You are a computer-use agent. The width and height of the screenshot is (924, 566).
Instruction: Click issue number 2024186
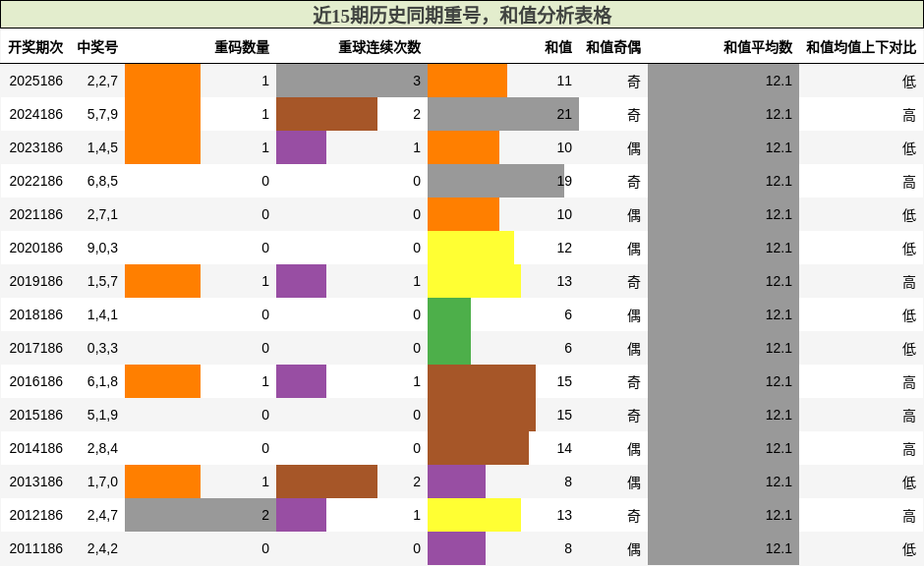tap(36, 114)
